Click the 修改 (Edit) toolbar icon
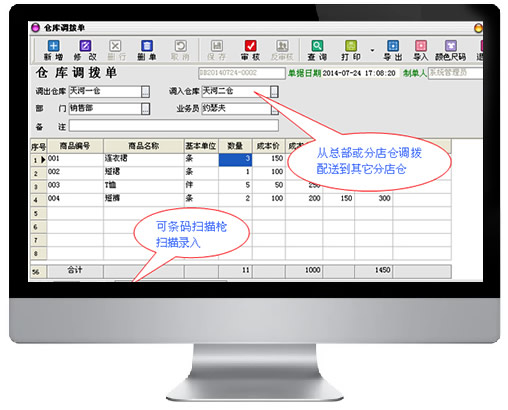This screenshot has width=508, height=410. 85,46
